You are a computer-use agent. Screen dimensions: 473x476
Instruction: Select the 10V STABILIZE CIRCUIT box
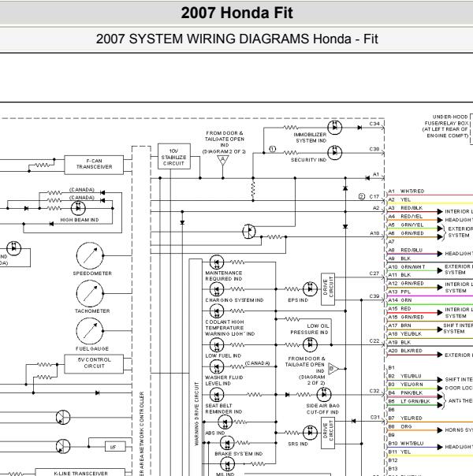coord(174,156)
